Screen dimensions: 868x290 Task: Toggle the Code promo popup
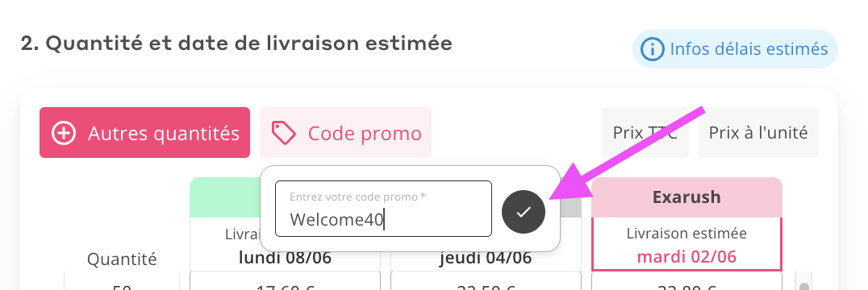(x=345, y=133)
